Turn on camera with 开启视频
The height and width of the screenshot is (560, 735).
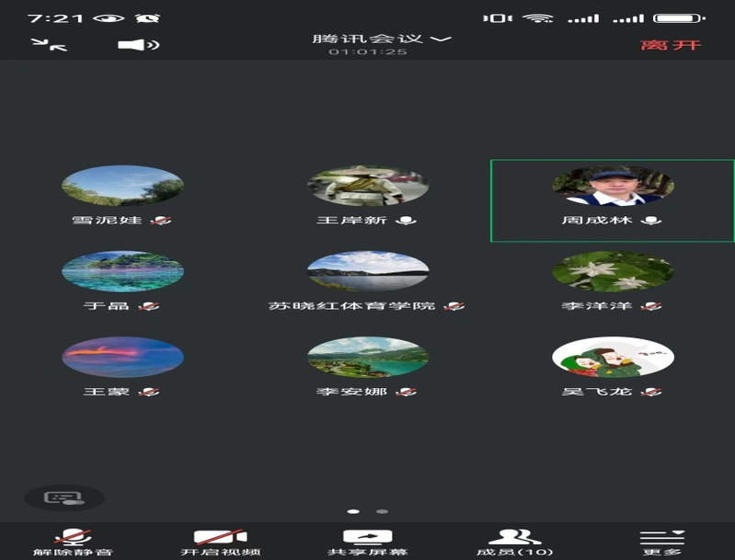[220, 541]
